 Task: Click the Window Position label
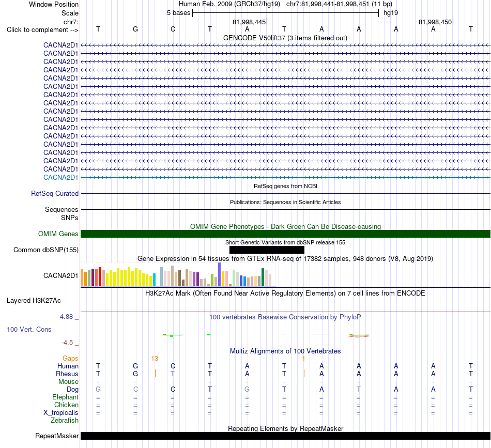click(54, 4)
